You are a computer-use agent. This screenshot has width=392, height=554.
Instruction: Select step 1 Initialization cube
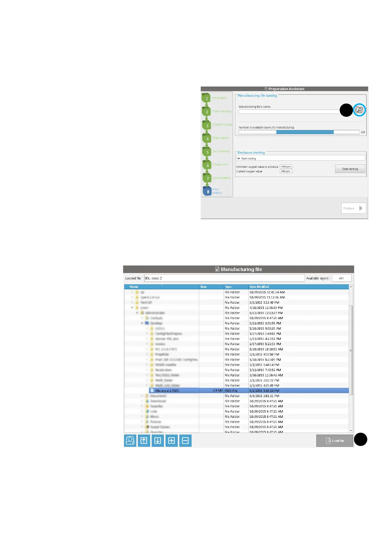pos(207,98)
